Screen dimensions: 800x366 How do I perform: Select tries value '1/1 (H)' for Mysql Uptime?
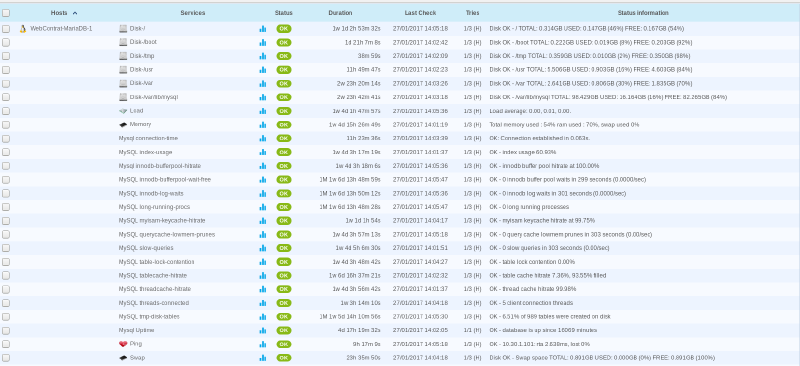point(472,331)
